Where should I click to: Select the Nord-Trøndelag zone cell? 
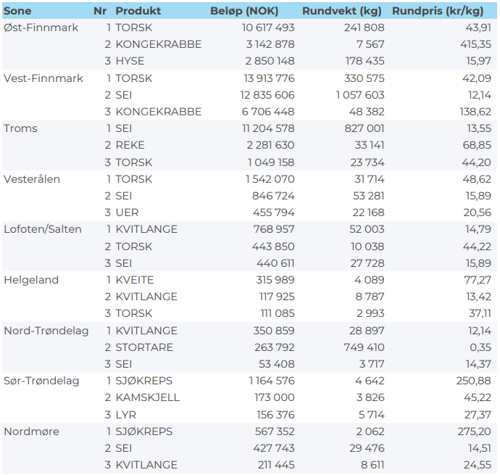[46, 331]
